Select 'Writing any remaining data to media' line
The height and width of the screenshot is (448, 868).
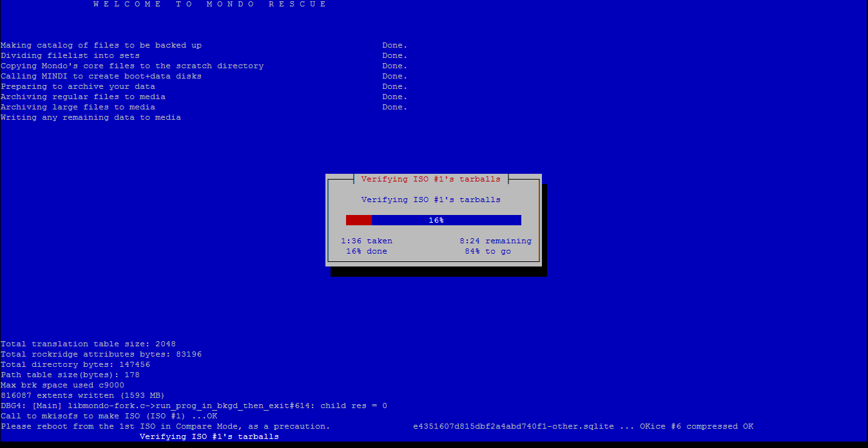pyautogui.click(x=91, y=117)
